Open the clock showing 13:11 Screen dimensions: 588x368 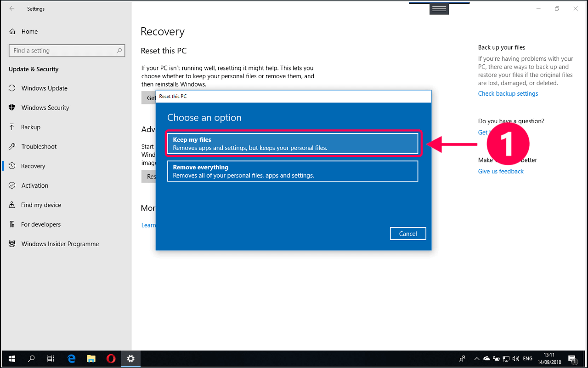(549, 359)
